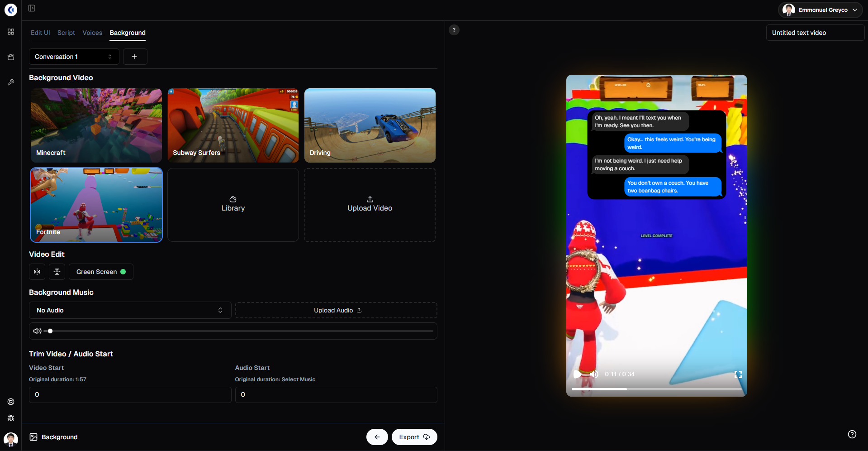Viewport: 868px width, 451px height.
Task: Enter fullscreen on the preview video
Action: coord(738,374)
